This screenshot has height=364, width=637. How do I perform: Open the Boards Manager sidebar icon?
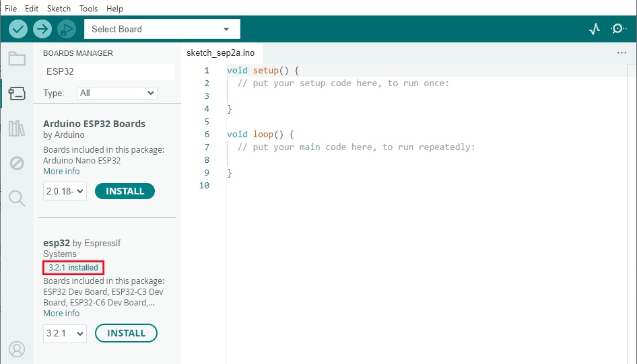(17, 94)
